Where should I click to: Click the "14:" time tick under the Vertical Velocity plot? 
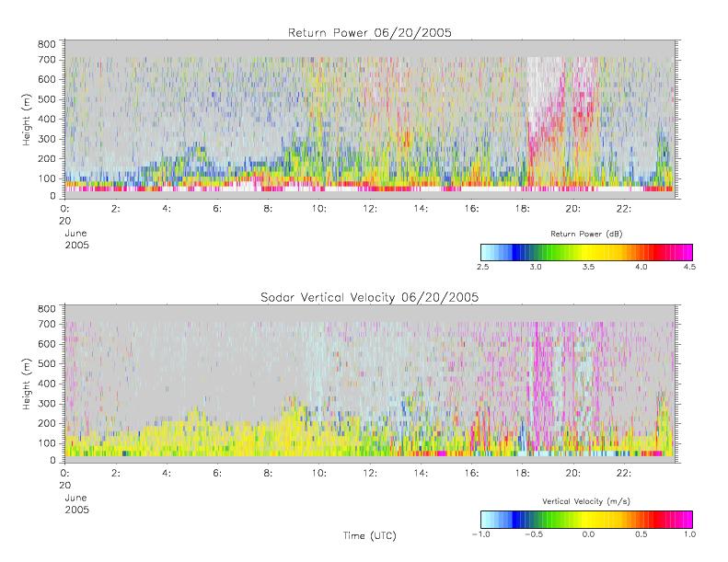tap(421, 473)
